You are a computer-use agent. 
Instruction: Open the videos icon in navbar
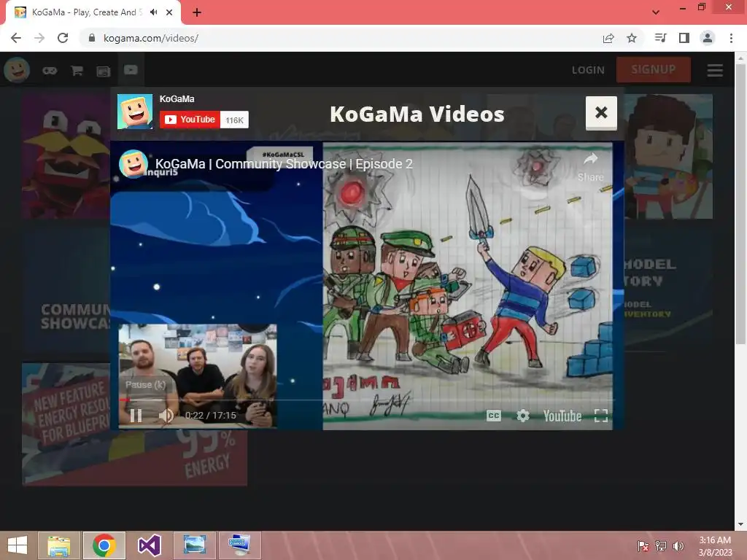coord(131,70)
